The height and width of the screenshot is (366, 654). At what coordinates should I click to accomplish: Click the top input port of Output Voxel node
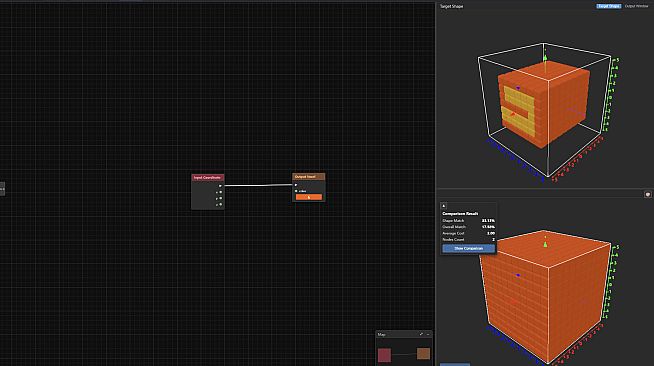[296, 185]
